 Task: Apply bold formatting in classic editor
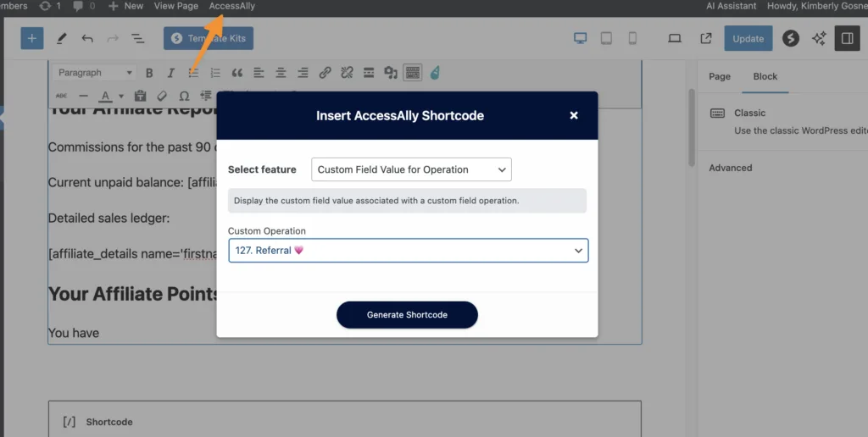[x=149, y=73]
